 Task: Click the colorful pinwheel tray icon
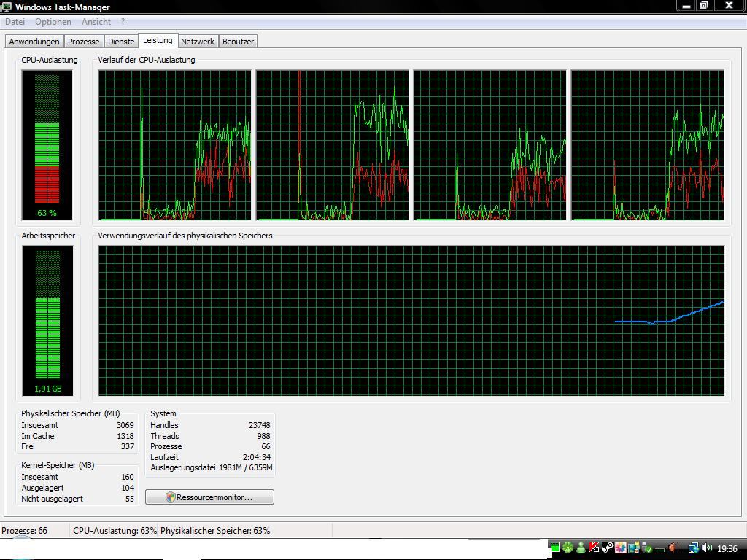pyautogui.click(x=621, y=548)
